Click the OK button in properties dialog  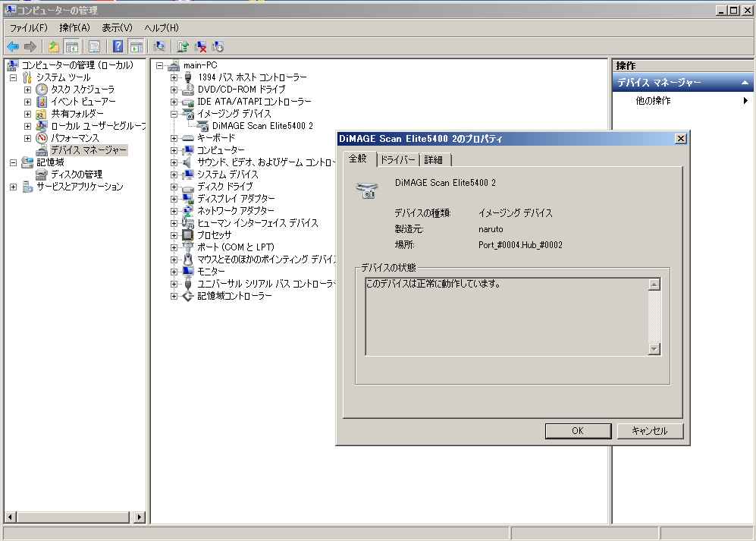pos(578,431)
